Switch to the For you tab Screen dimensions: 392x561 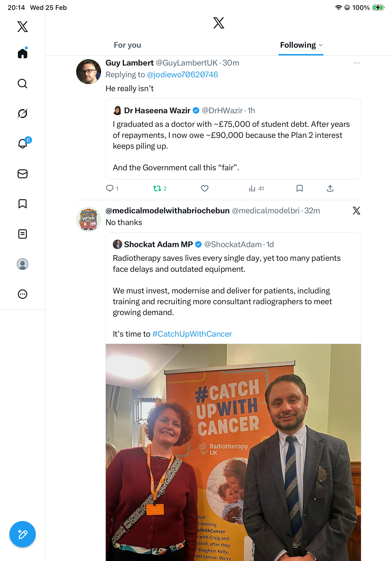click(127, 45)
